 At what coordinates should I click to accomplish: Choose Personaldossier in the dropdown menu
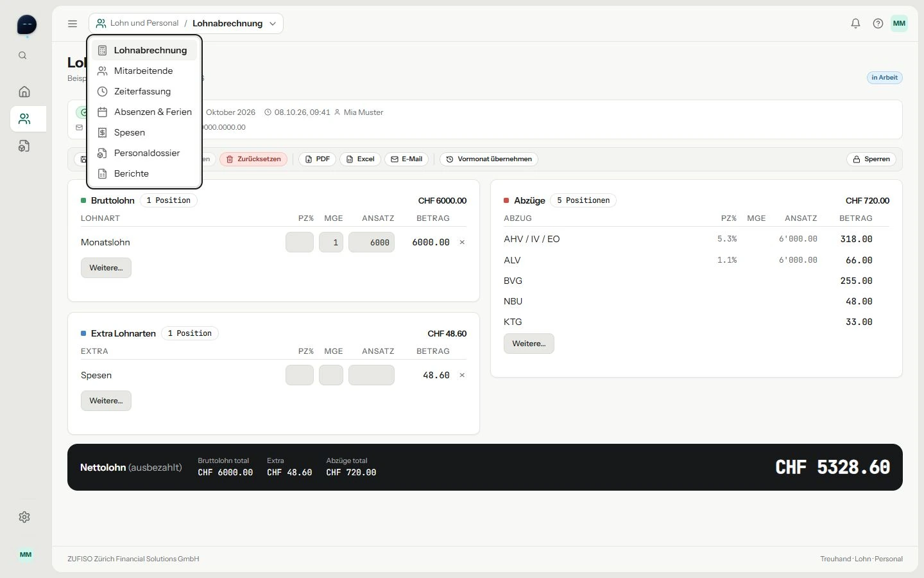click(144, 153)
